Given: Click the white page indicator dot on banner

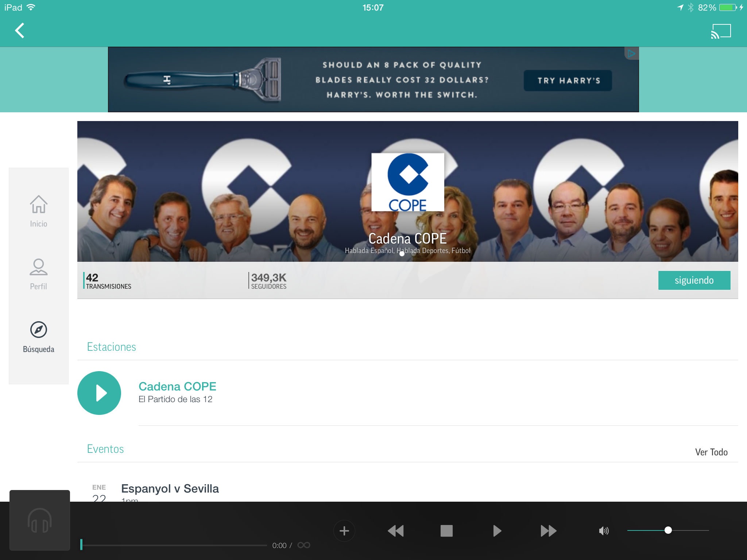Looking at the screenshot, I should 402,254.
